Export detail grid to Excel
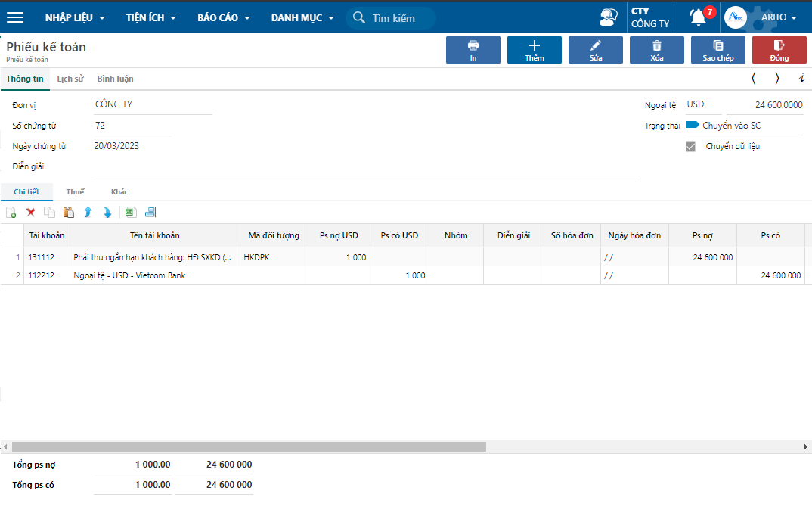Screen dimensions: 812x519 pyautogui.click(x=129, y=213)
